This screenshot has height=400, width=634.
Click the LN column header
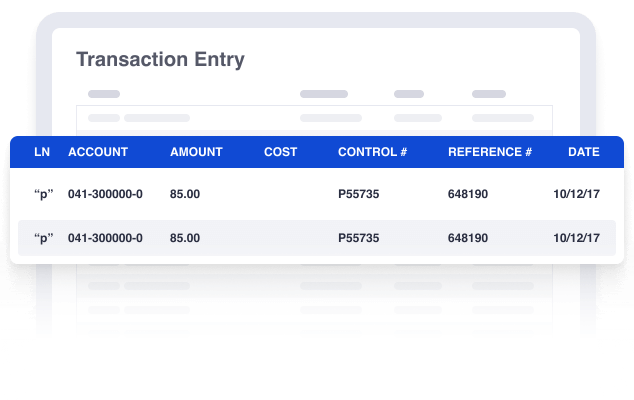[42, 152]
